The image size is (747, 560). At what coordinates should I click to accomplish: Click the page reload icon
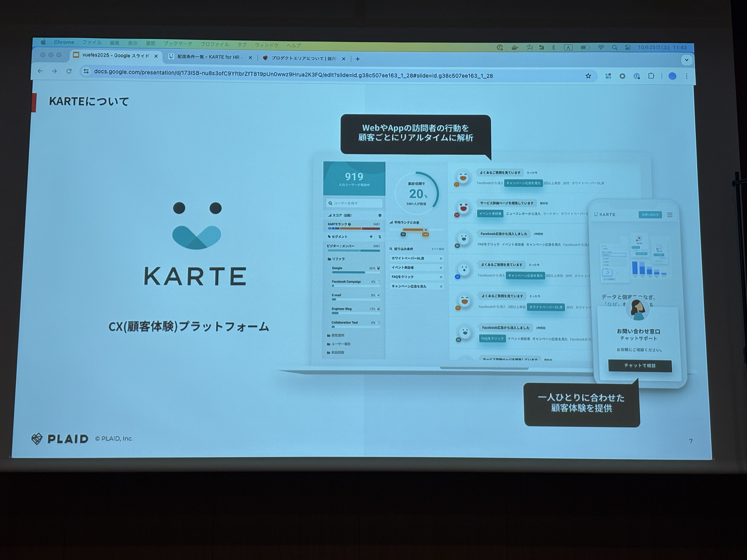pos(69,71)
